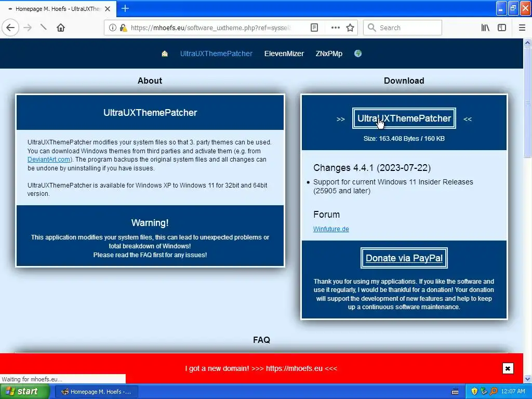Click the forward navigation arrow
This screenshot has width=532, height=399.
tap(28, 28)
